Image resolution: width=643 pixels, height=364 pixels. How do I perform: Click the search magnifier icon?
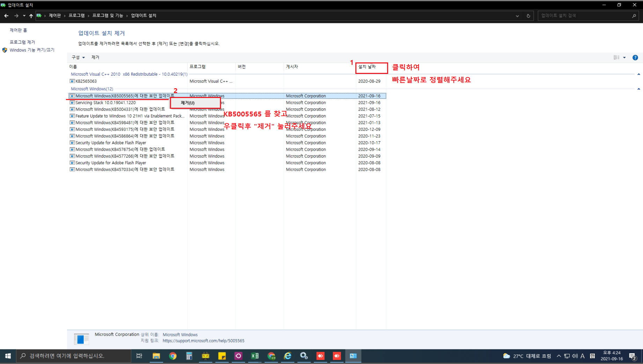634,16
